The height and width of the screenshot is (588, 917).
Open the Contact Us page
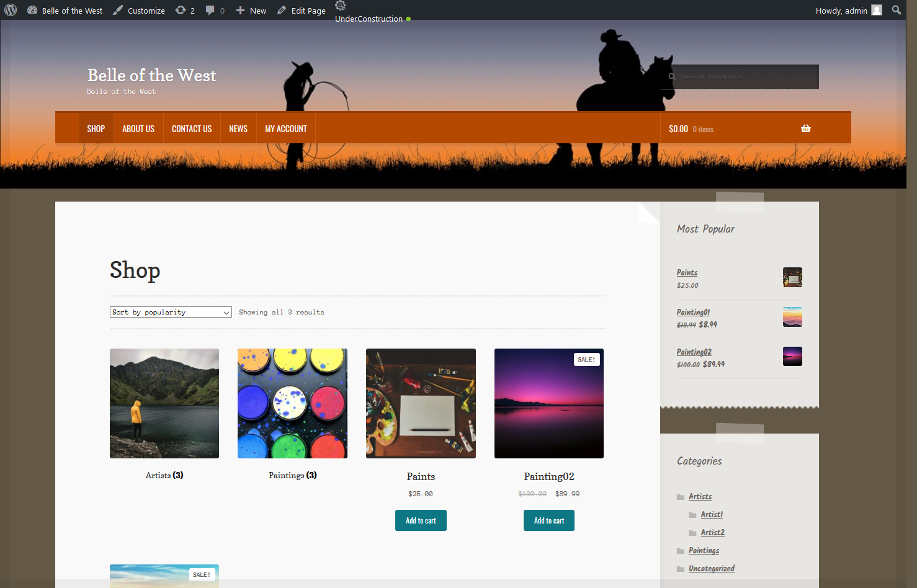(192, 128)
